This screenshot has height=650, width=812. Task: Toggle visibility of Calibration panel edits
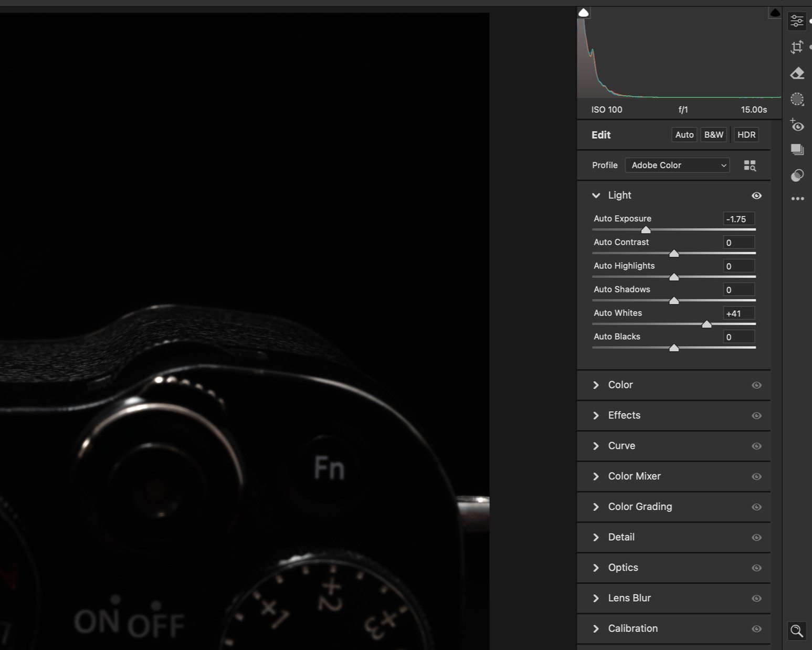[x=756, y=628]
